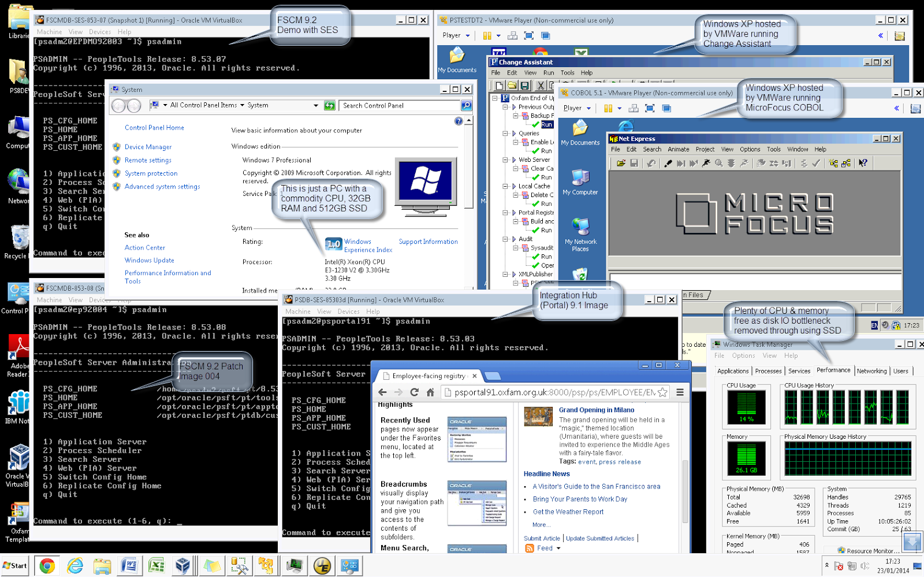
Task: Select the Employee-facing registry Chrome tab
Action: (429, 376)
